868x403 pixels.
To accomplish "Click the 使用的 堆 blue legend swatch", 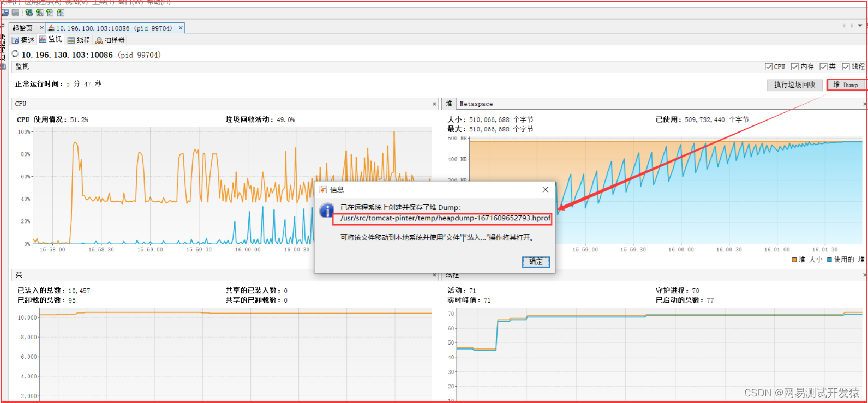I will [x=829, y=260].
